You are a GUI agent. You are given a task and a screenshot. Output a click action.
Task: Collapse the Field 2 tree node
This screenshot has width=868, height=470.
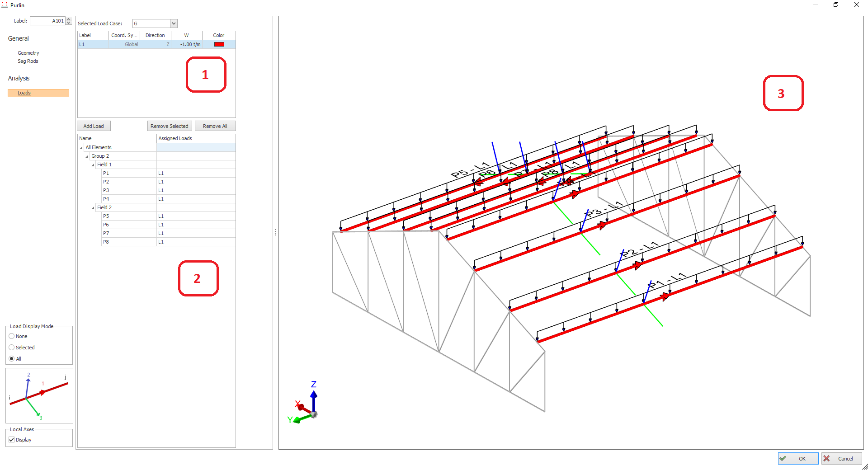(93, 208)
